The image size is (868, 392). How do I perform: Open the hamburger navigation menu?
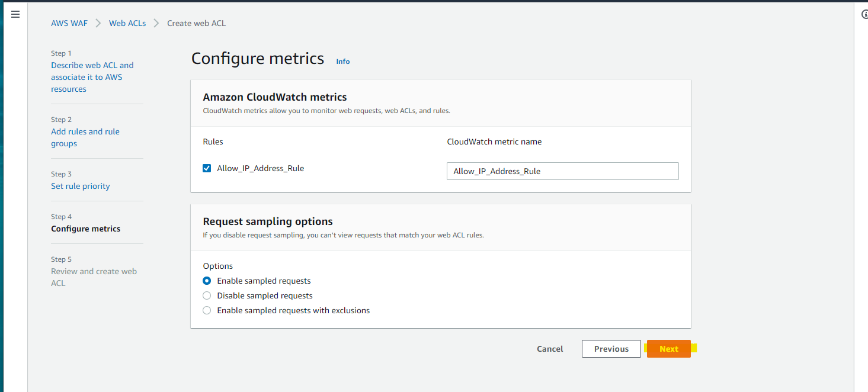pyautogui.click(x=15, y=14)
